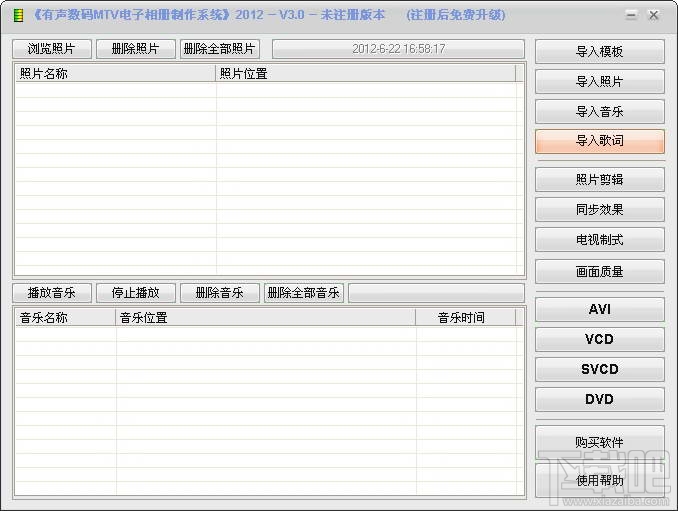The width and height of the screenshot is (678, 511).
Task: Click the highlighted 导入歌词 import lyrics button
Action: click(x=600, y=141)
